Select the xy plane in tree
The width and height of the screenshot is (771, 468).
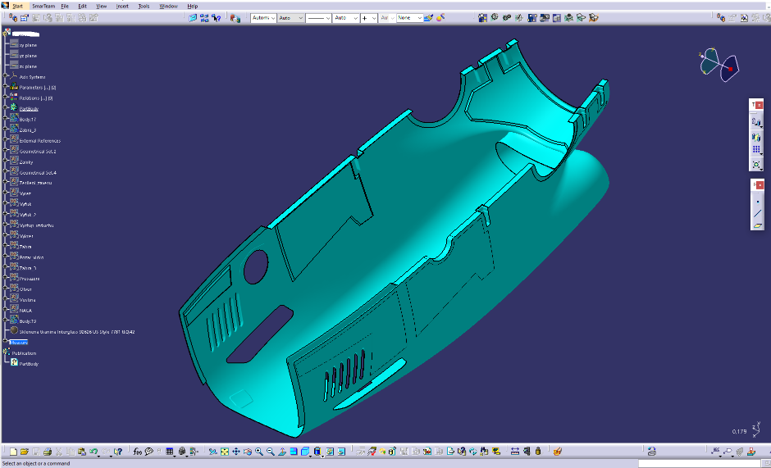28,45
